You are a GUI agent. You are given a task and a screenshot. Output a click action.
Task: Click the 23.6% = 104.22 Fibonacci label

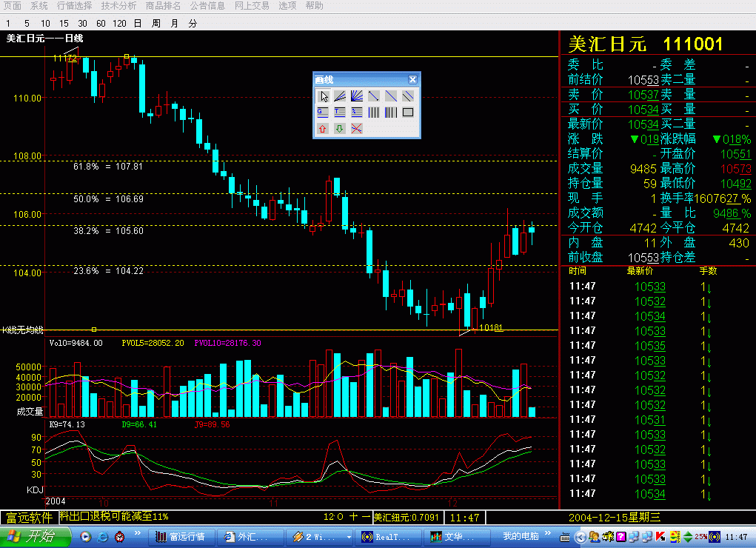click(x=108, y=270)
